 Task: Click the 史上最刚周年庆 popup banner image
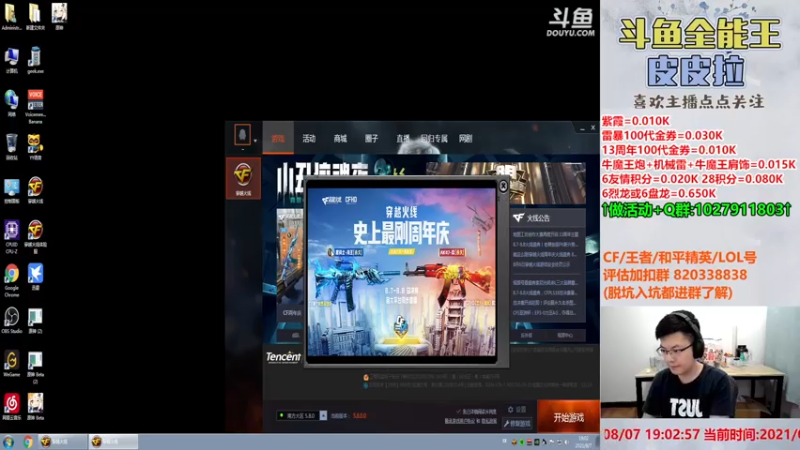click(402, 272)
